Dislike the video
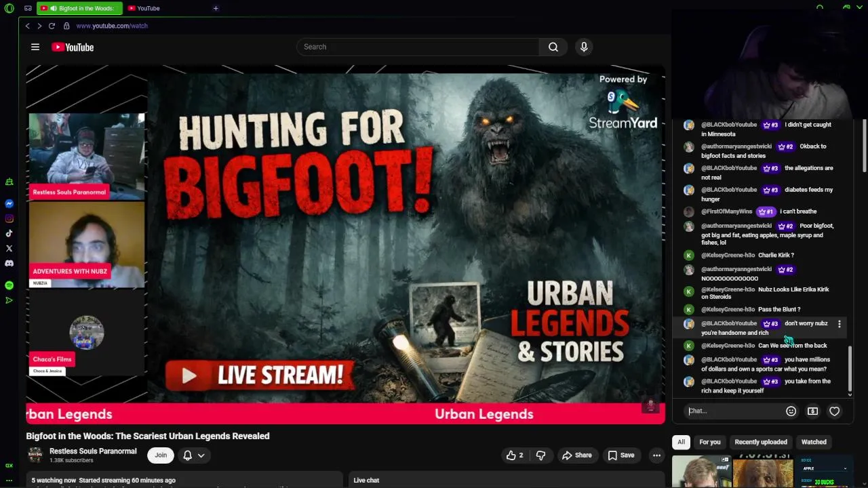This screenshot has width=868, height=488. 540,455
